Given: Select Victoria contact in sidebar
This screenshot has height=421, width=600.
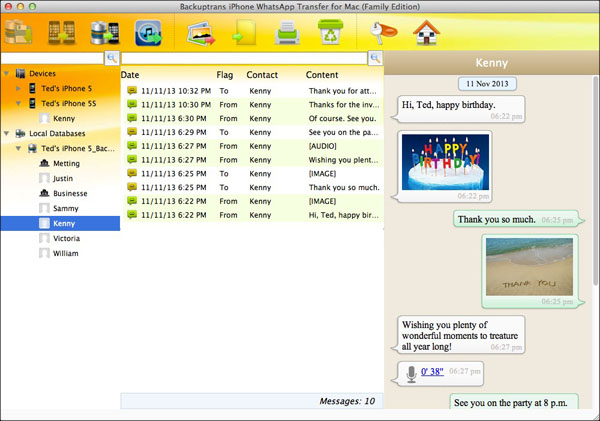Looking at the screenshot, I should tap(67, 238).
